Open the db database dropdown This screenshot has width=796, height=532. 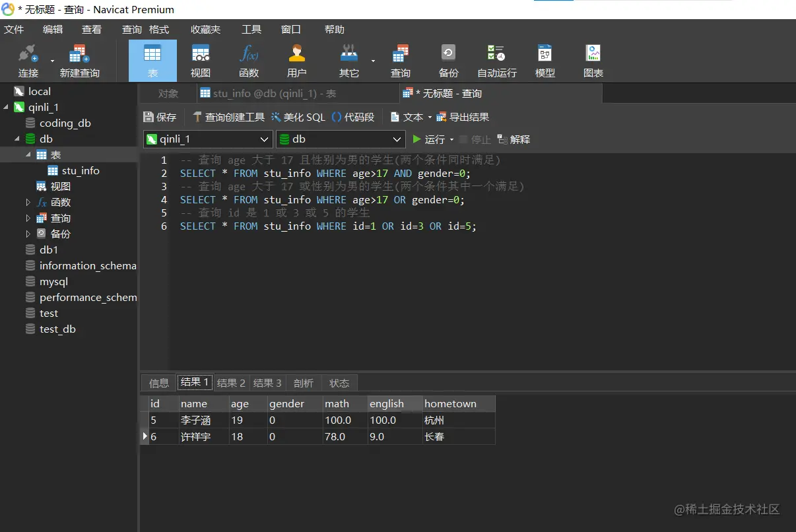pyautogui.click(x=341, y=139)
